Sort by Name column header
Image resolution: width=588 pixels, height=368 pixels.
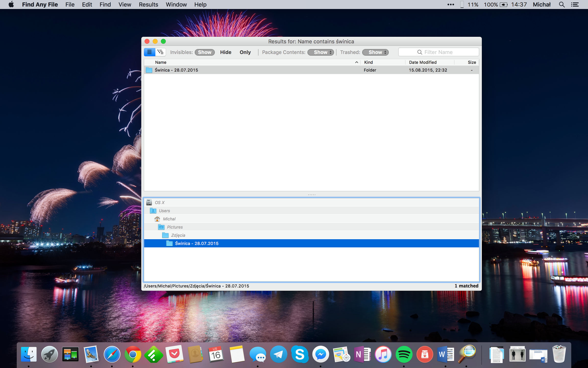161,62
